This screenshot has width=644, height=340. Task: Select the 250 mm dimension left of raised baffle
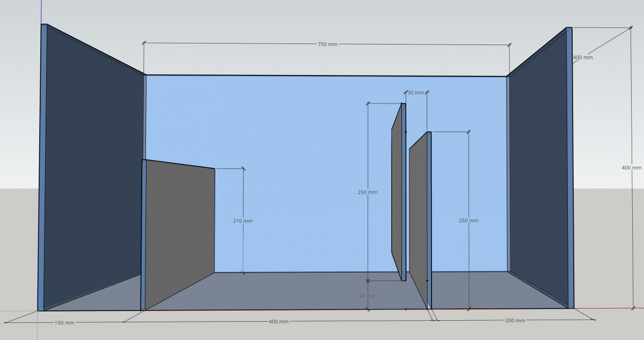point(367,192)
